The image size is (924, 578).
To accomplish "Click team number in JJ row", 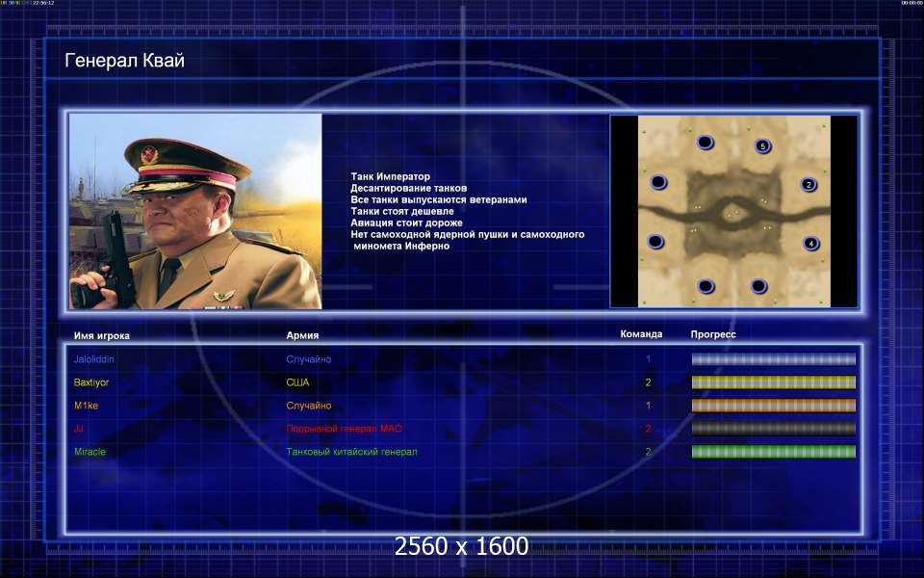I will pos(648,429).
